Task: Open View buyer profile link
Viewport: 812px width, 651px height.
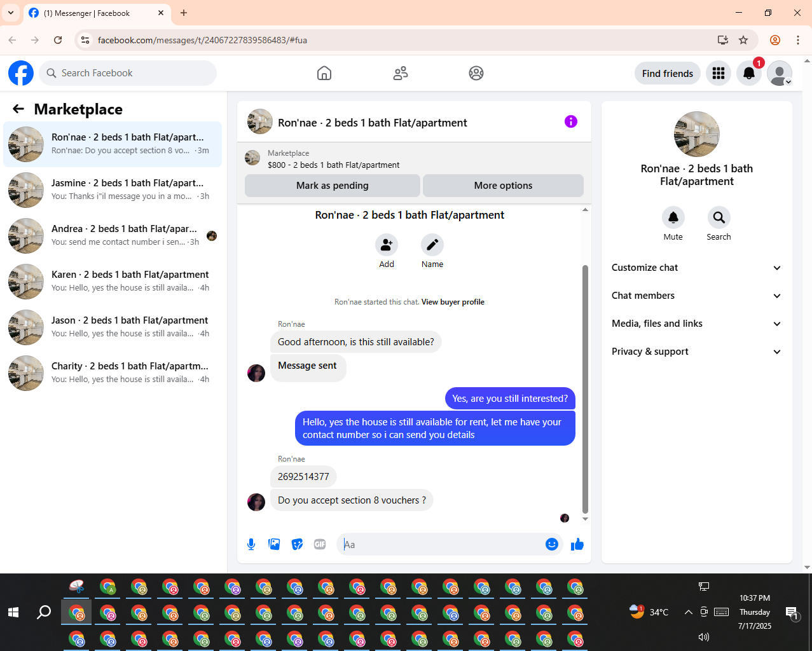Action: click(x=453, y=302)
